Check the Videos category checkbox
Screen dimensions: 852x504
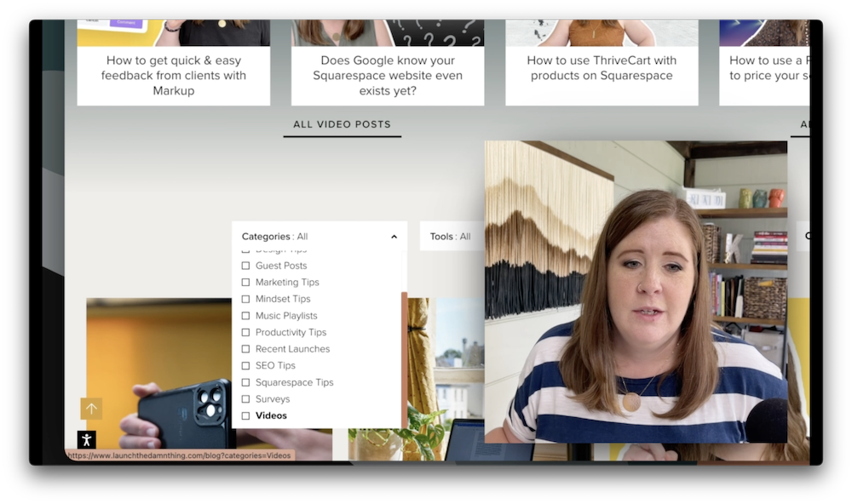tap(245, 415)
